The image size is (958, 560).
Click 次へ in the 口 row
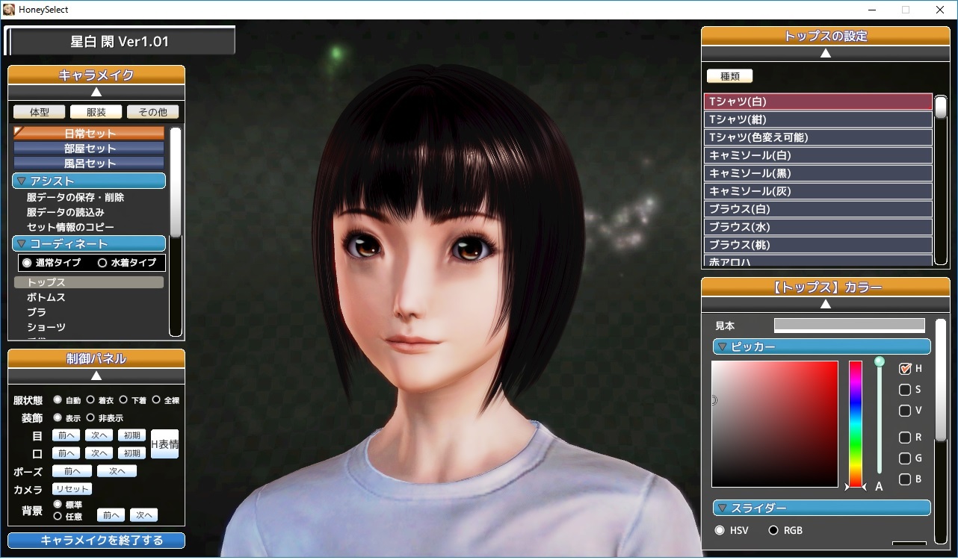click(x=99, y=453)
